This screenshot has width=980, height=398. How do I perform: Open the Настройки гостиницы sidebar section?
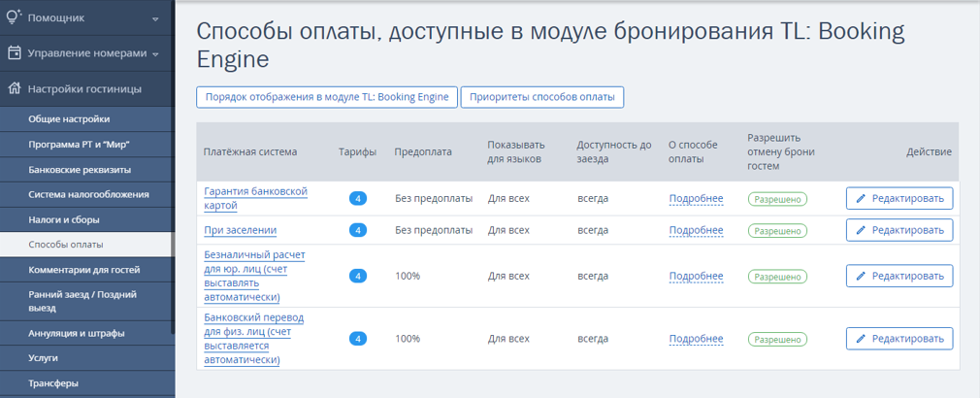tap(85, 88)
